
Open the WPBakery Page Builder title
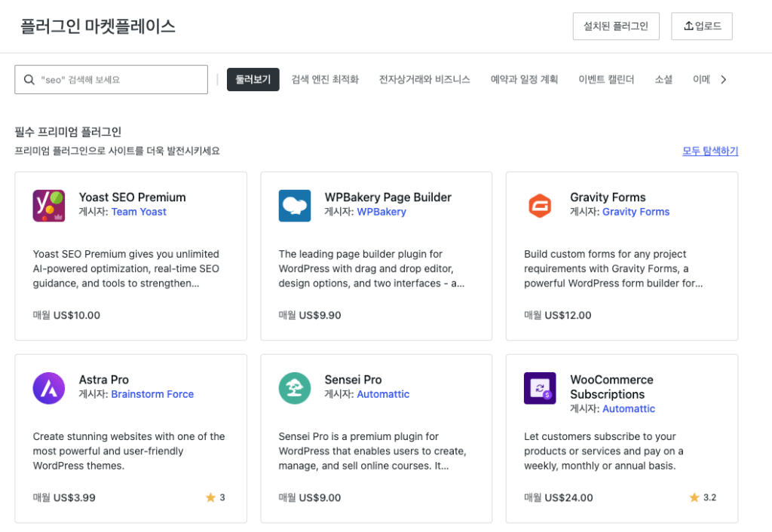point(388,197)
